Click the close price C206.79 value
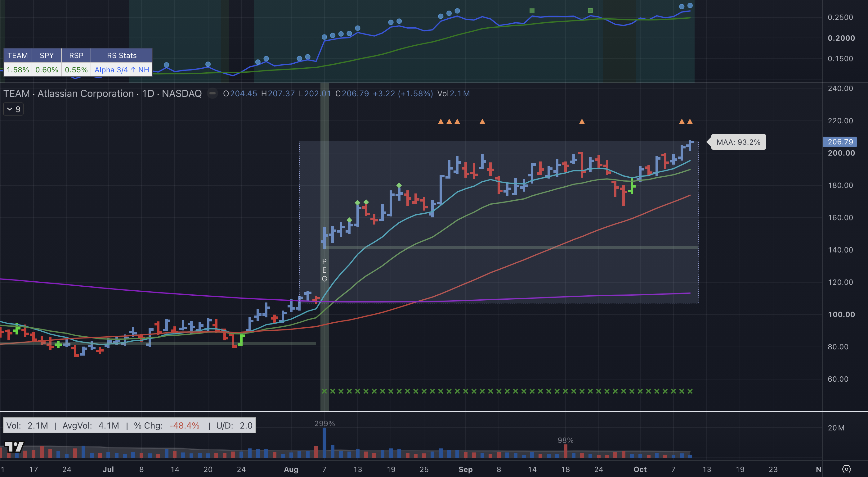The image size is (868, 477). (352, 93)
